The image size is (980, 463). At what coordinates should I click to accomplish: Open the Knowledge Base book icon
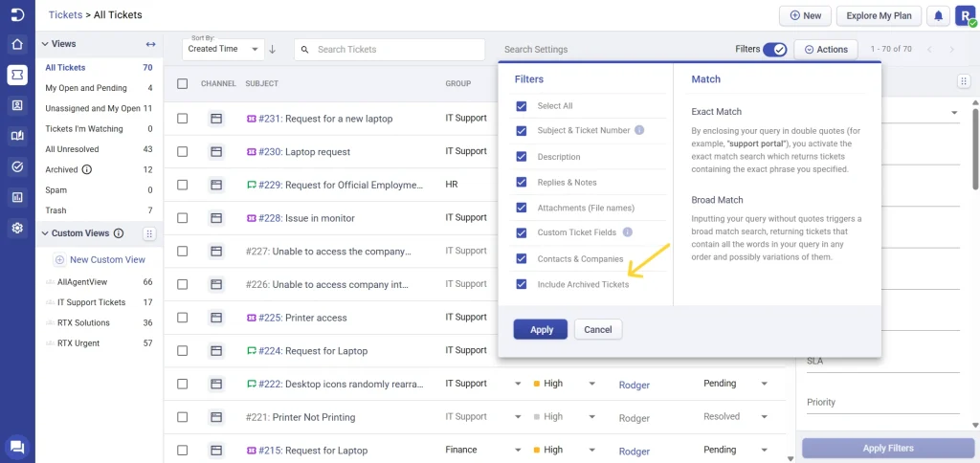point(17,136)
